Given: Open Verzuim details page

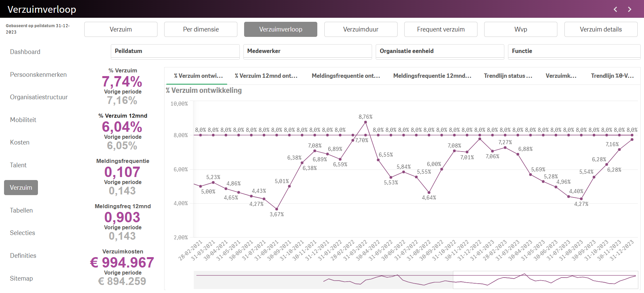Looking at the screenshot, I should coord(601,30).
